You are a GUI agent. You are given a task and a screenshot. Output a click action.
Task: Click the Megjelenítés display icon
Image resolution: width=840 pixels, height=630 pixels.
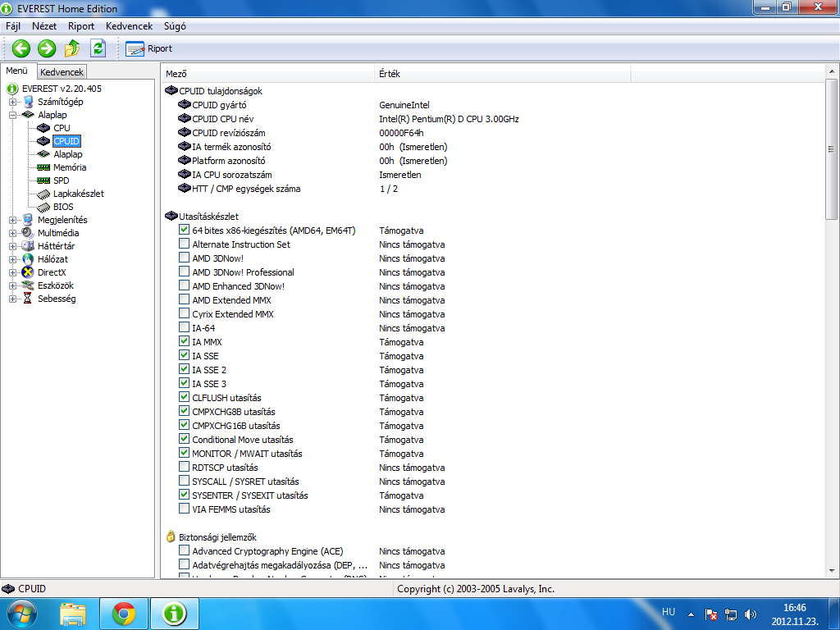28,220
